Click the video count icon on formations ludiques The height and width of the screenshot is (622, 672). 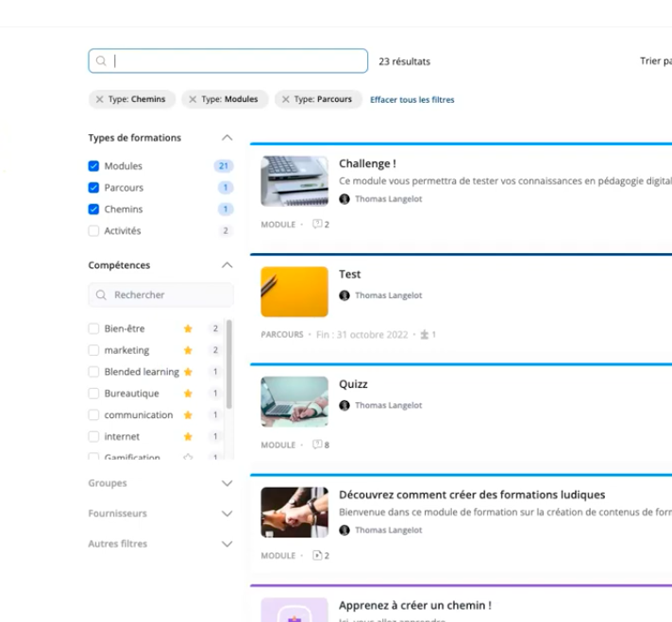[x=317, y=555]
